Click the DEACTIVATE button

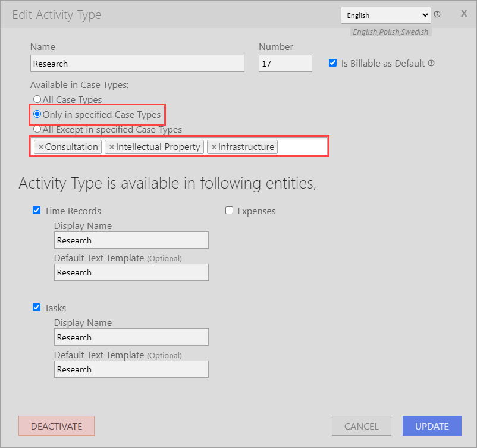coord(57,426)
